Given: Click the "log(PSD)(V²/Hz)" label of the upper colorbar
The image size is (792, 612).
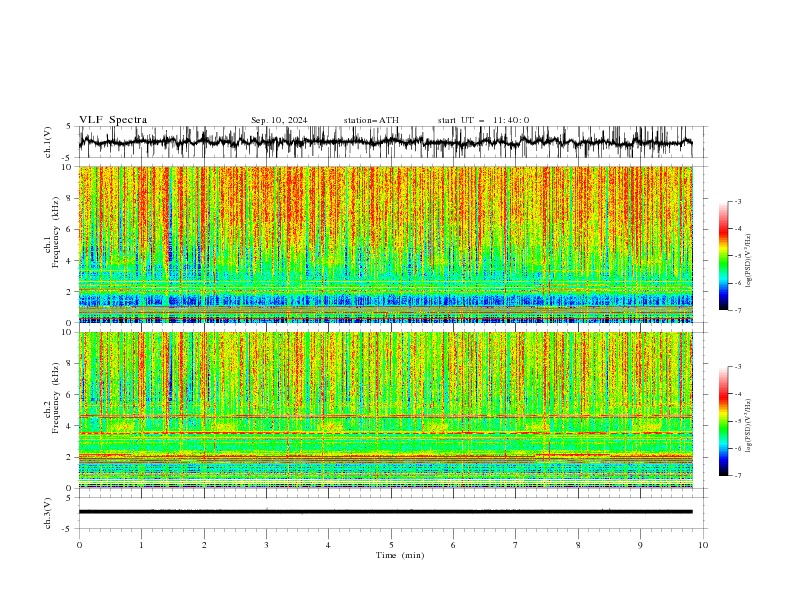Looking at the screenshot, I should (748, 261).
